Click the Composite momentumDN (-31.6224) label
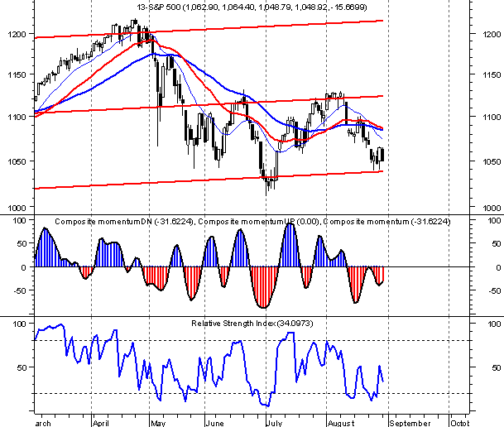504x427 pixels. 125,222
